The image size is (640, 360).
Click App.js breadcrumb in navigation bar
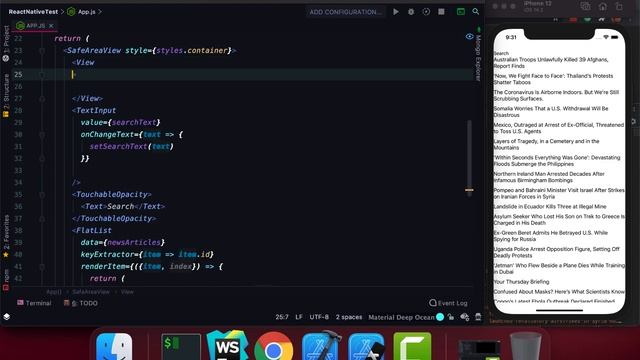[82, 12]
